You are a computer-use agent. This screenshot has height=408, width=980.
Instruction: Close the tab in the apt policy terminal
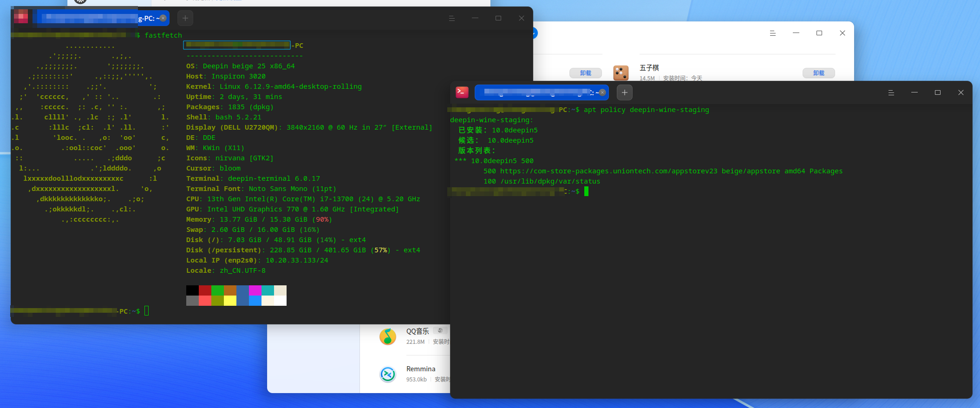point(602,92)
